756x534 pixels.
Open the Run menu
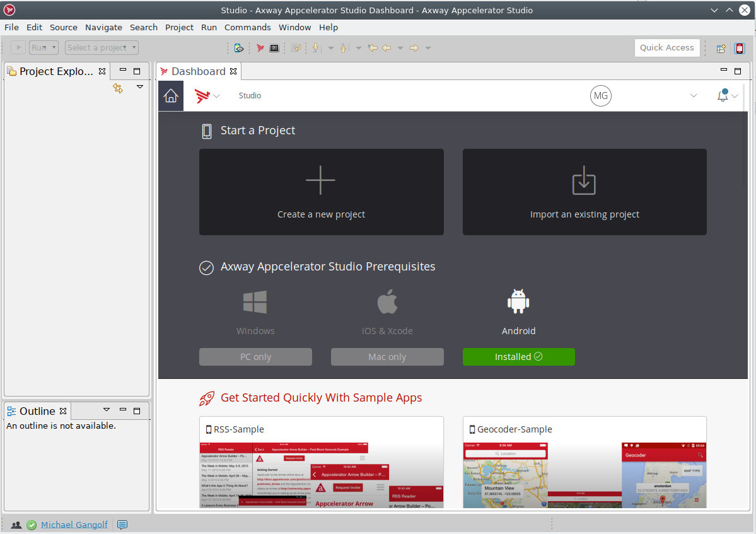pyautogui.click(x=209, y=28)
